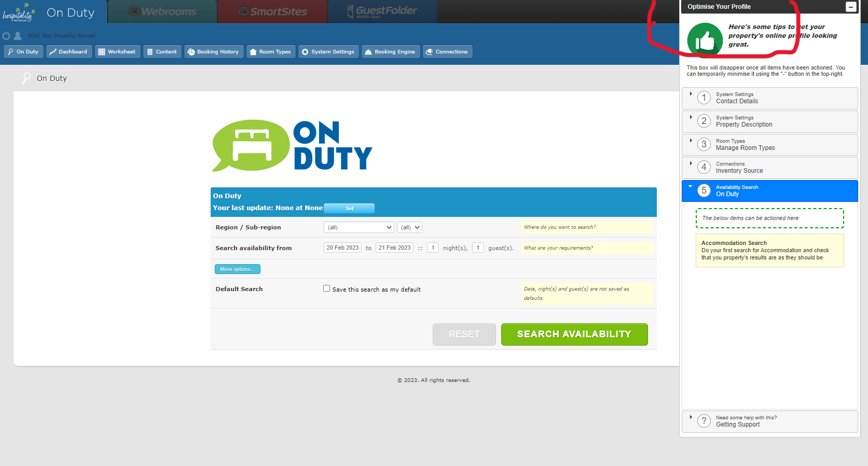
Task: Click the RESET button
Action: coord(464,334)
